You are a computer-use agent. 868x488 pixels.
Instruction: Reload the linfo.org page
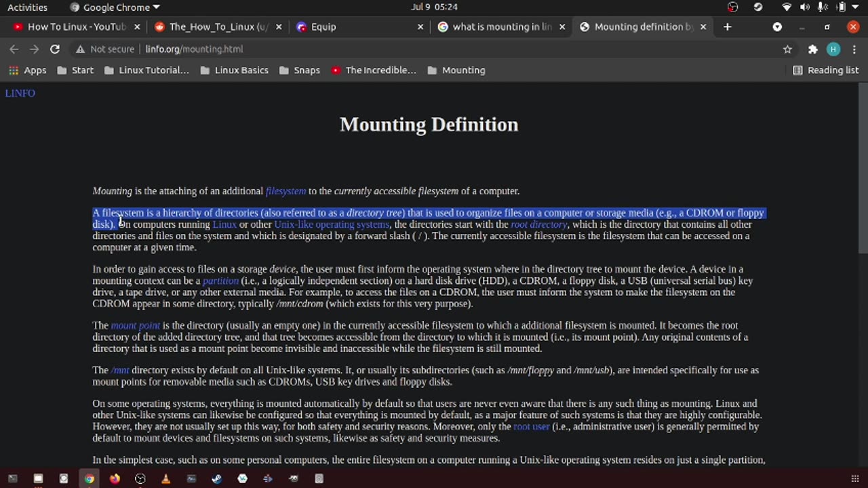click(55, 49)
